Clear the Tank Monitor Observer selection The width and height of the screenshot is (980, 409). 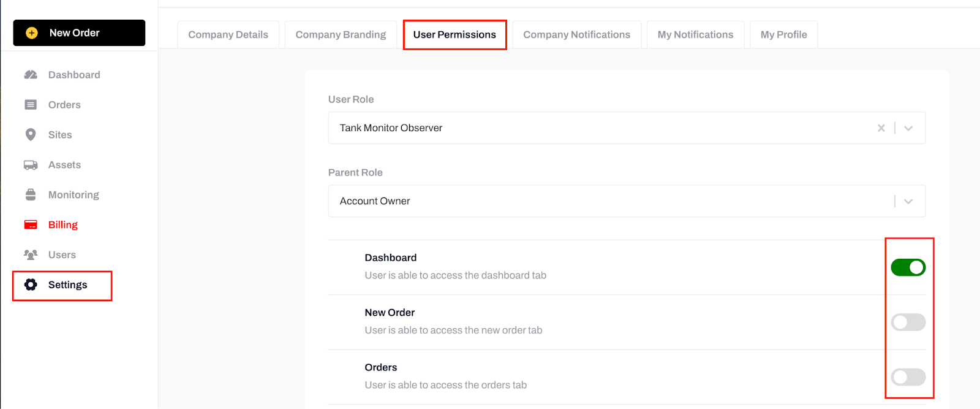[x=881, y=128]
